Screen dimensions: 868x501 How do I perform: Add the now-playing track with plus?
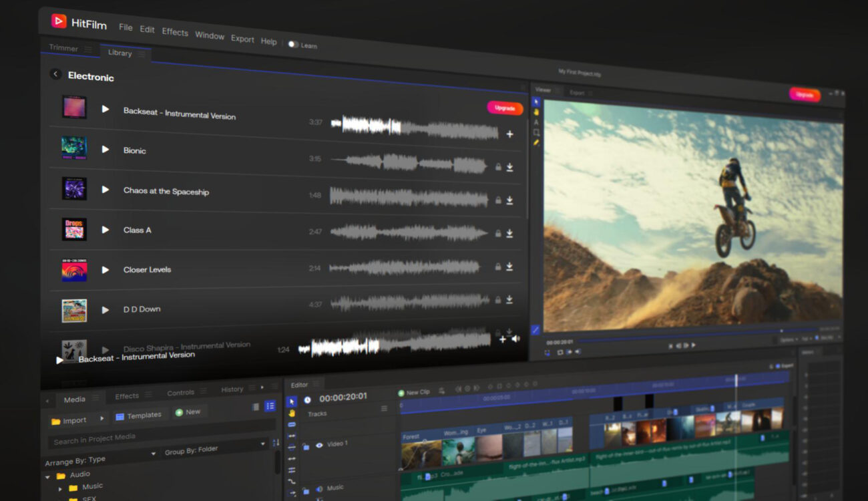502,339
